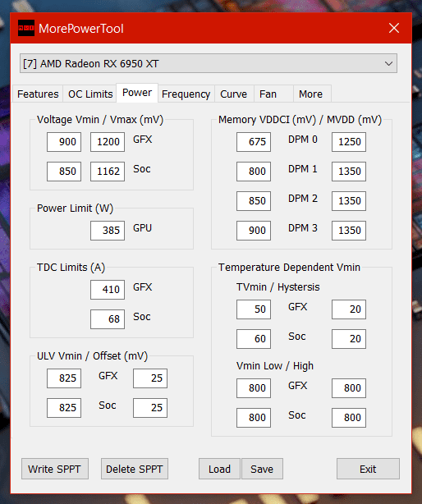This screenshot has height=504, width=422.
Task: Click the TVmin GFX field showing 50
Action: click(254, 309)
